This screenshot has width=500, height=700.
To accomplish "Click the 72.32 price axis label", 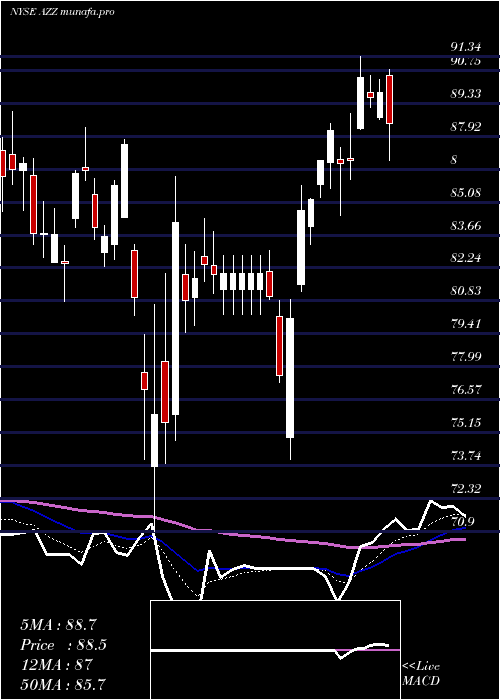I will pos(466,489).
